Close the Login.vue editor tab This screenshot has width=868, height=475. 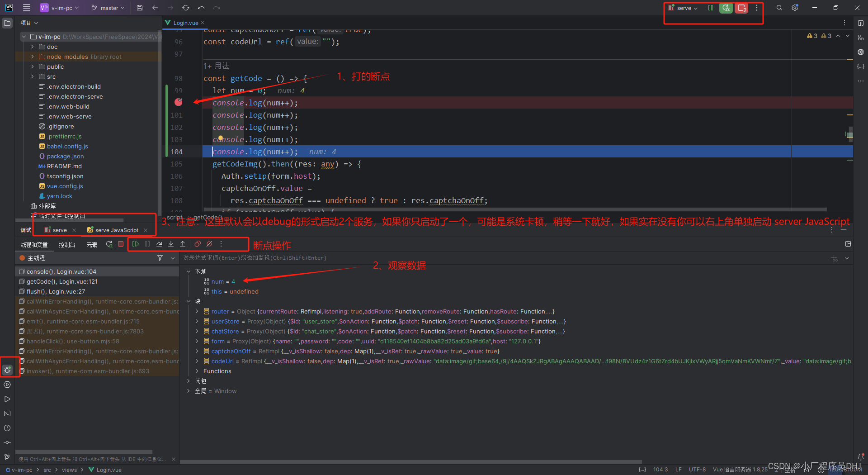(x=203, y=23)
